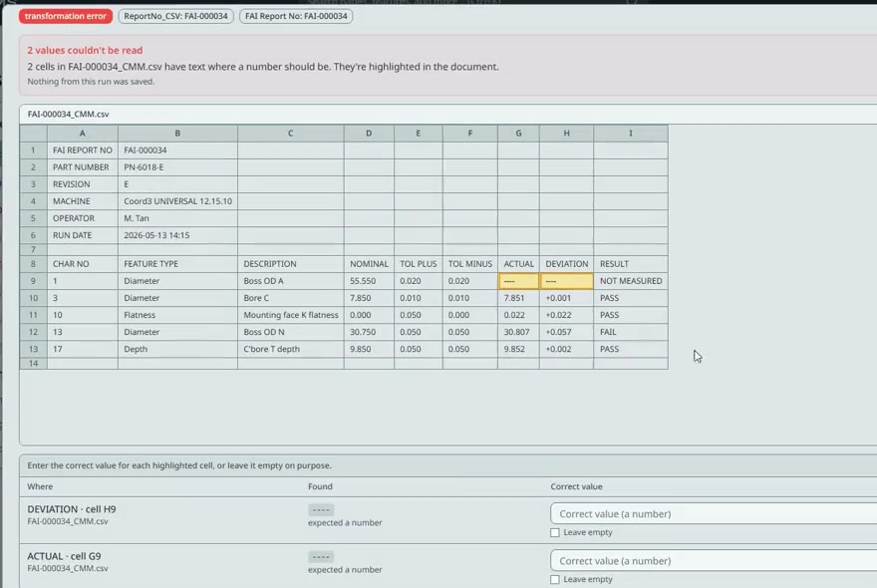Select column header C
The width and height of the screenshot is (877, 588).
pyautogui.click(x=290, y=134)
